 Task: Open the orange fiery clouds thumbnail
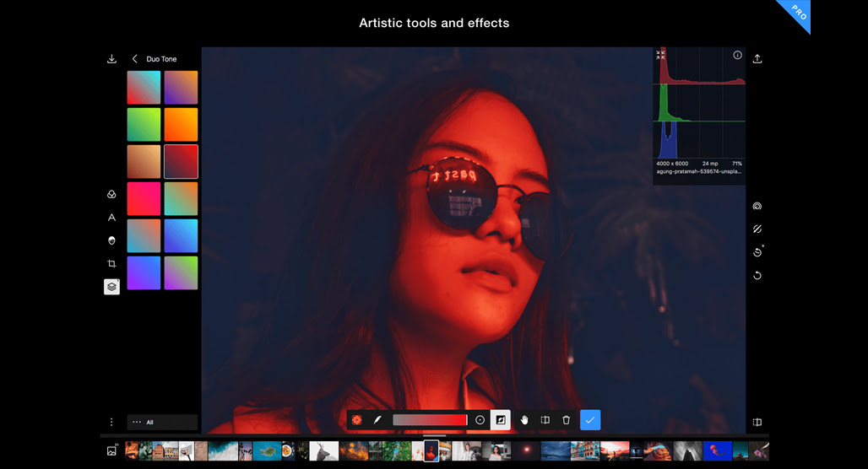(x=354, y=451)
